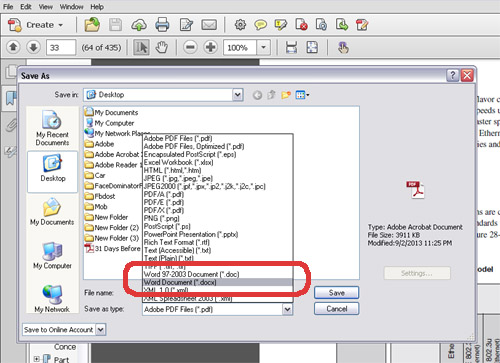500x363 pixels.
Task: Click the Fit one full page icon
Action: point(312,47)
